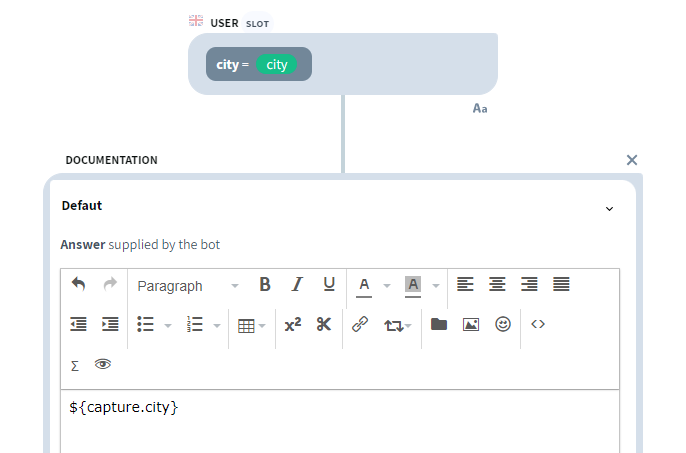This screenshot has height=453, width=686.
Task: Select the green city slot chip
Action: [x=277, y=65]
